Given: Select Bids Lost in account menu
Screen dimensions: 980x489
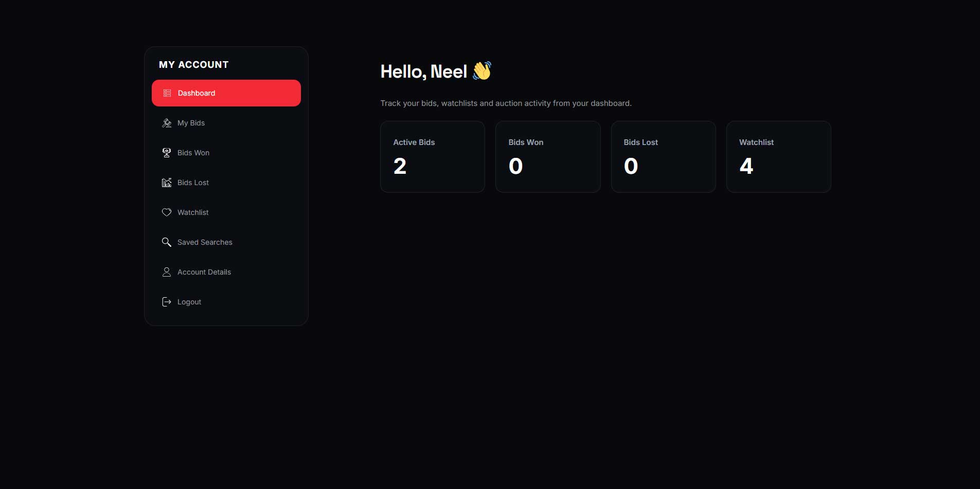Looking at the screenshot, I should [x=226, y=183].
